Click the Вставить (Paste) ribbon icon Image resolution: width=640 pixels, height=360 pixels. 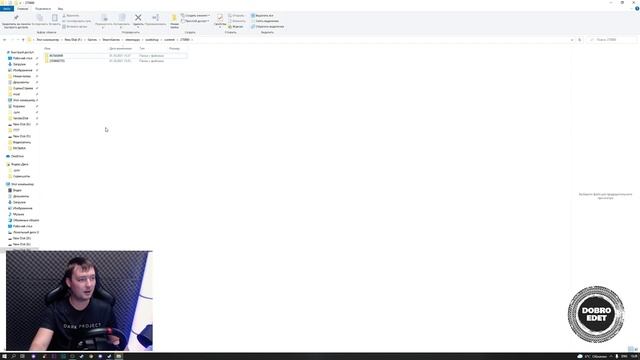(x=55, y=18)
